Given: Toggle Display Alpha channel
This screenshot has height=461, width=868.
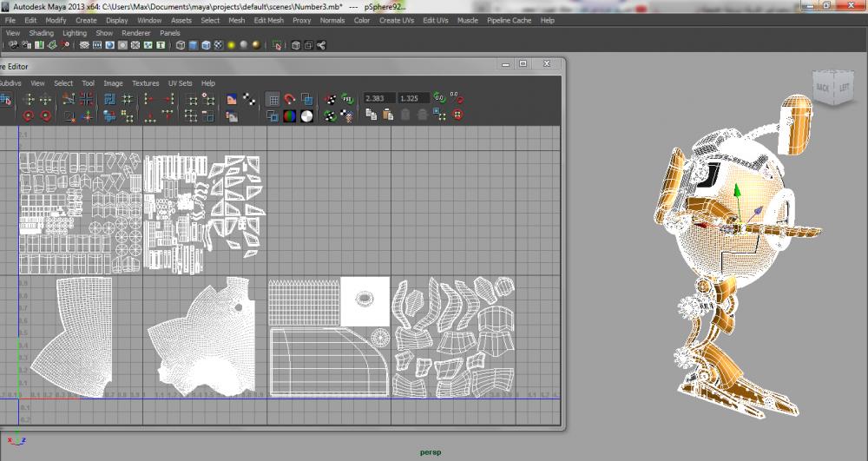Looking at the screenshot, I should point(306,115).
